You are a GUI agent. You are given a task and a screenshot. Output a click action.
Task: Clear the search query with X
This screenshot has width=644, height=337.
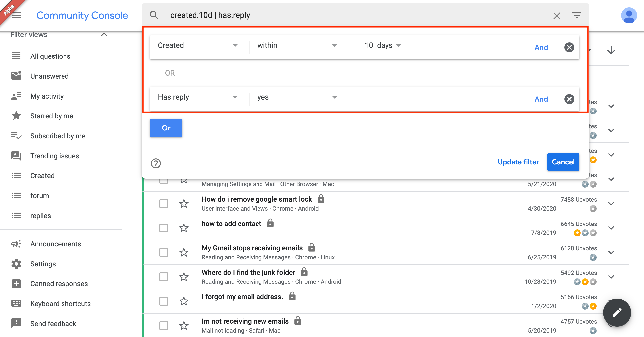click(557, 16)
